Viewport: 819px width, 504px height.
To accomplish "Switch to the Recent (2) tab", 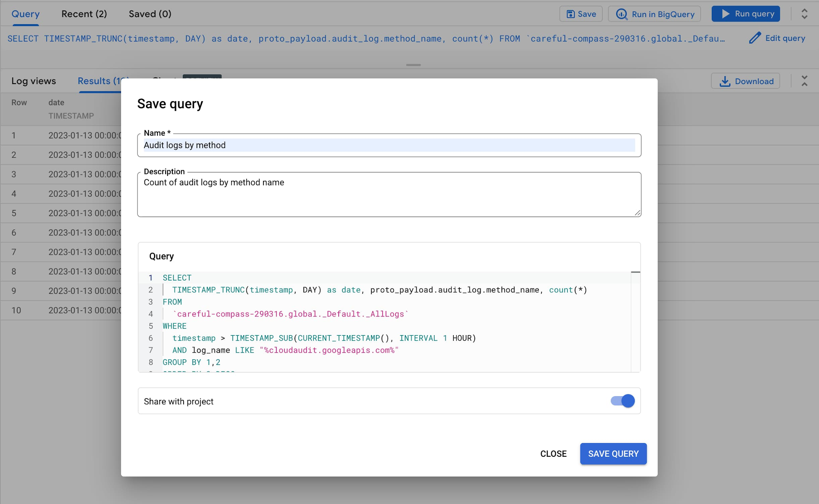I will click(84, 13).
